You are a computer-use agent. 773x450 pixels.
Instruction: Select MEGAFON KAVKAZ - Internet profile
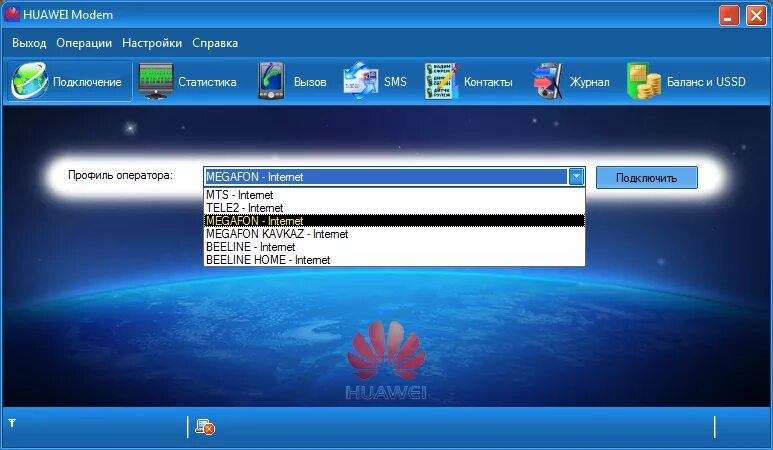[x=394, y=234]
